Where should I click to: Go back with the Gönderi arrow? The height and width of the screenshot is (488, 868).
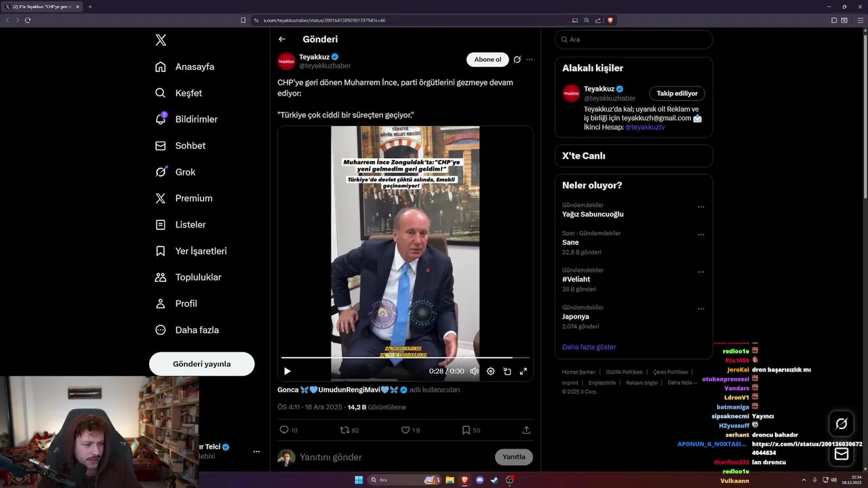tap(282, 39)
